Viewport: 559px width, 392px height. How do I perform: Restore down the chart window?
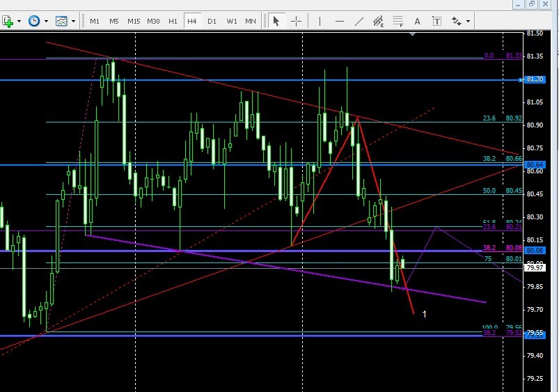coord(532,4)
